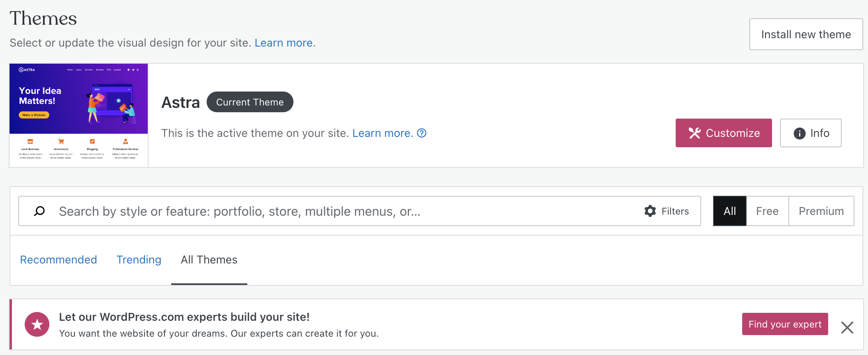This screenshot has height=355, width=868.
Task: Click Find your expert button
Action: 785,324
